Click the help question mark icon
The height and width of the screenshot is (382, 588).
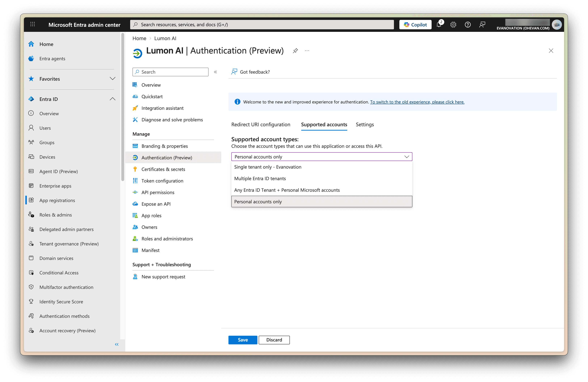click(467, 25)
